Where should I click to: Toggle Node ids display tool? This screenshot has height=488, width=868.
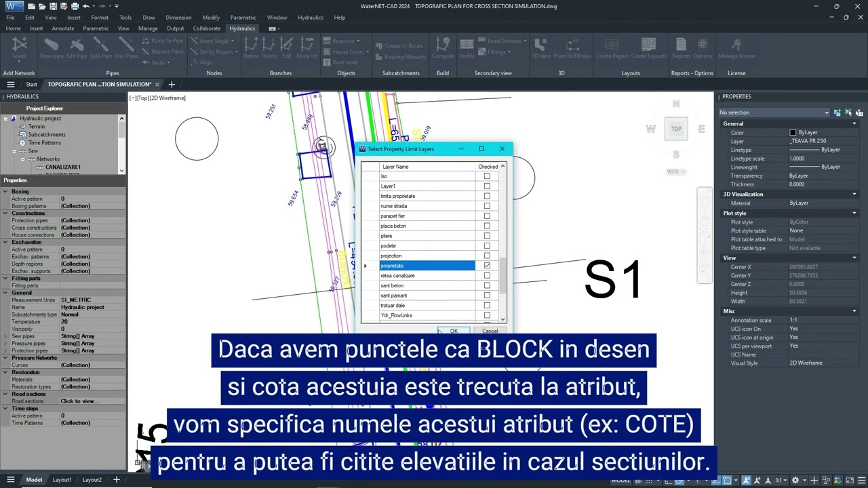pyautogui.click(x=307, y=47)
